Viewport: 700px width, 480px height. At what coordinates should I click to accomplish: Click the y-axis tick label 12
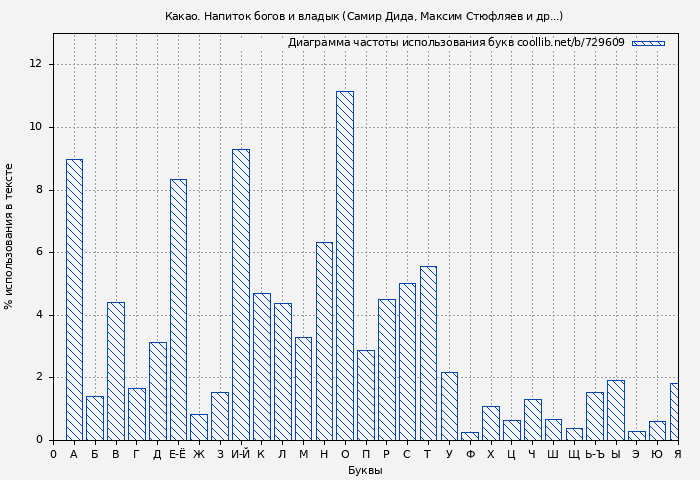click(36, 64)
